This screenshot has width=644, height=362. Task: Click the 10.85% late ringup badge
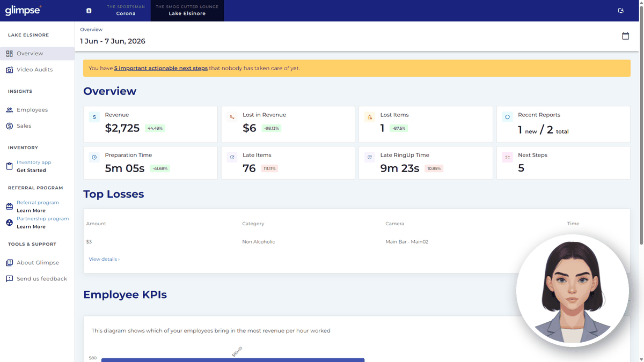[x=434, y=168]
